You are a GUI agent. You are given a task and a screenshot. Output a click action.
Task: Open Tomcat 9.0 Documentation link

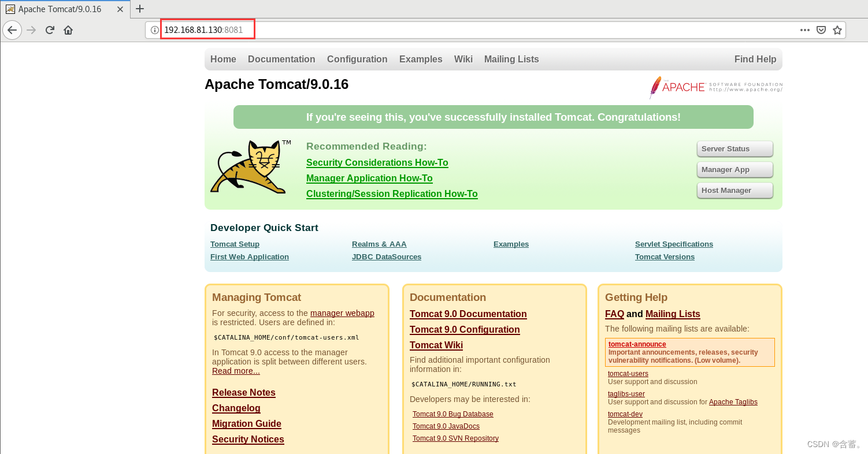(468, 314)
